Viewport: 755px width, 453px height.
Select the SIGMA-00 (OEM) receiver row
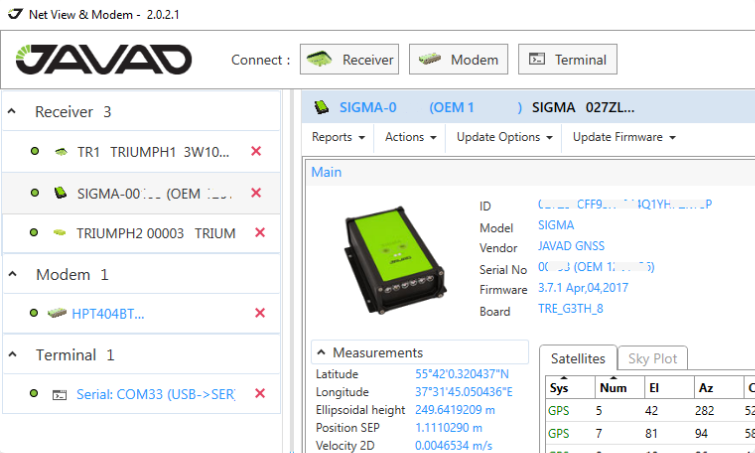coord(141,193)
